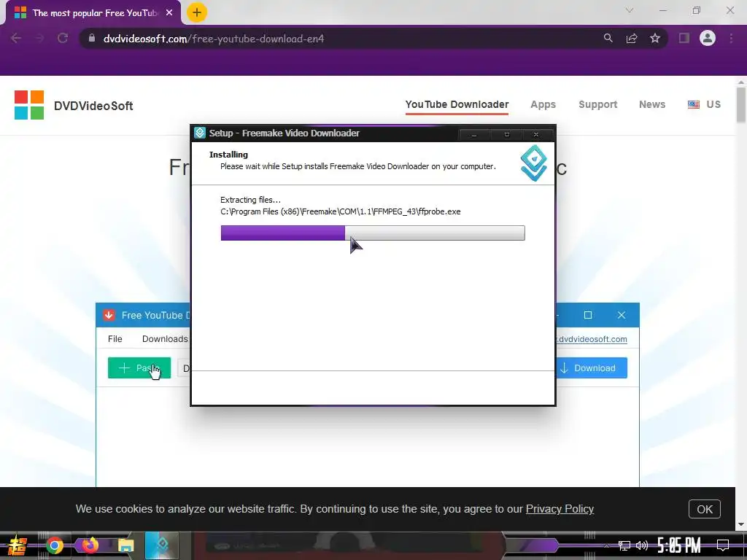Click the page vertical scrollbar thumb

click(x=741, y=105)
